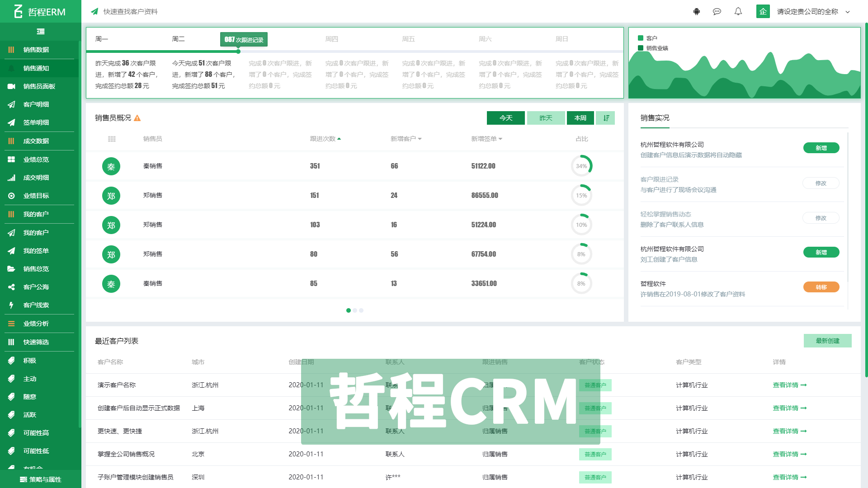The width and height of the screenshot is (868, 488).
Task: Select the 周四 day tab
Action: tap(332, 39)
